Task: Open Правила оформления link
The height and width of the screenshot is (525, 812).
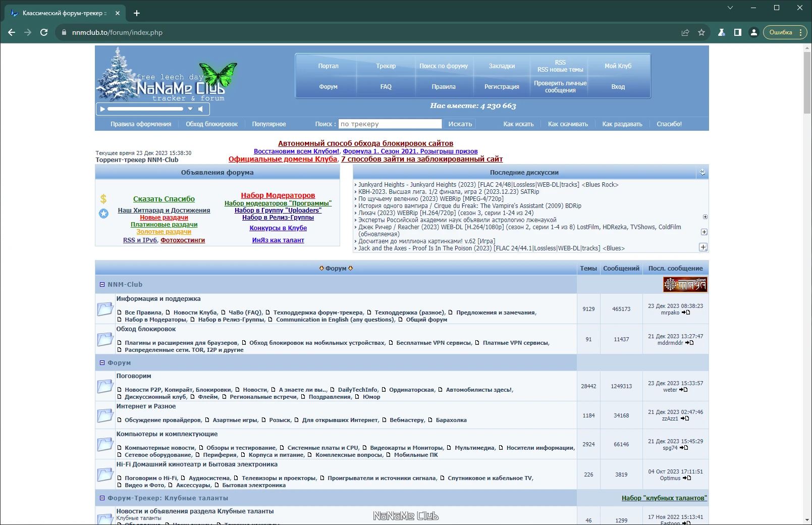Action: 141,124
